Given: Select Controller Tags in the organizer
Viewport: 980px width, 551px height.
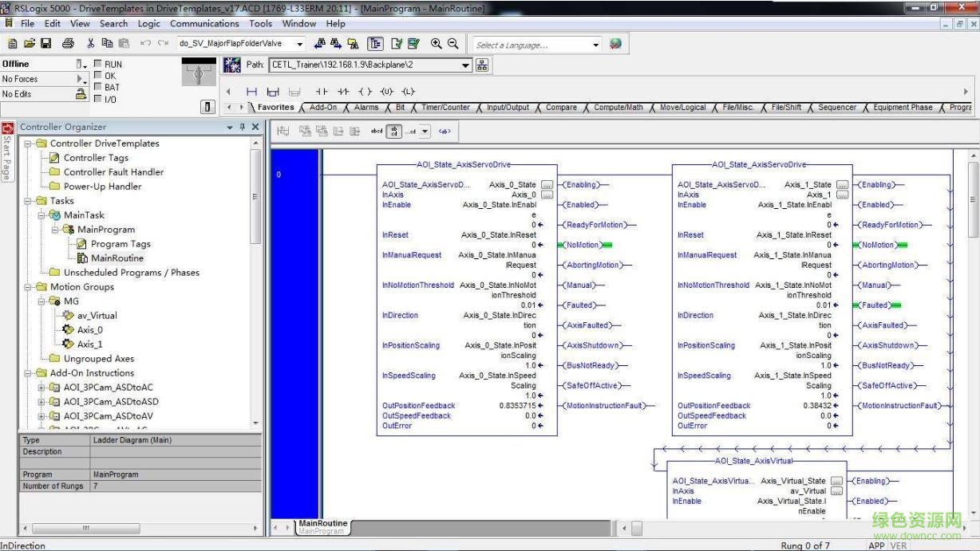Looking at the screenshot, I should tap(96, 158).
